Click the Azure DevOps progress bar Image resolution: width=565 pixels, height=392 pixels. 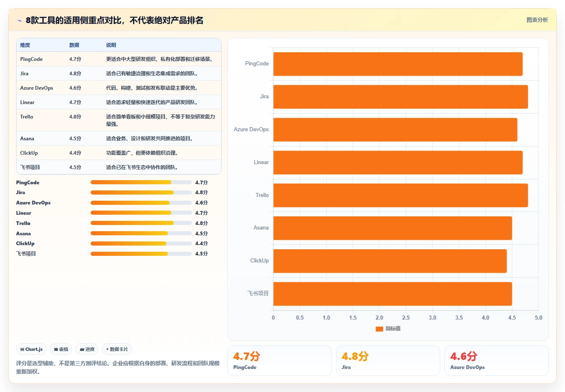(141, 203)
